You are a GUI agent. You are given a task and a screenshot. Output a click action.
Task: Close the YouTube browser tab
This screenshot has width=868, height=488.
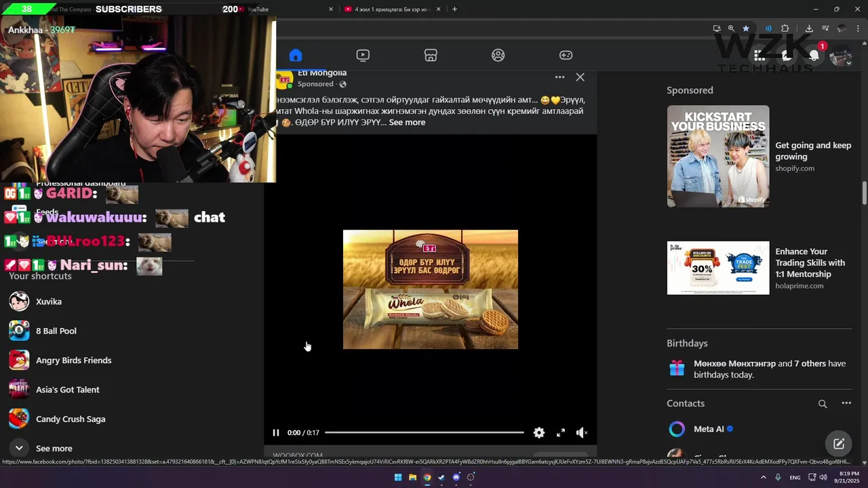coord(331,9)
